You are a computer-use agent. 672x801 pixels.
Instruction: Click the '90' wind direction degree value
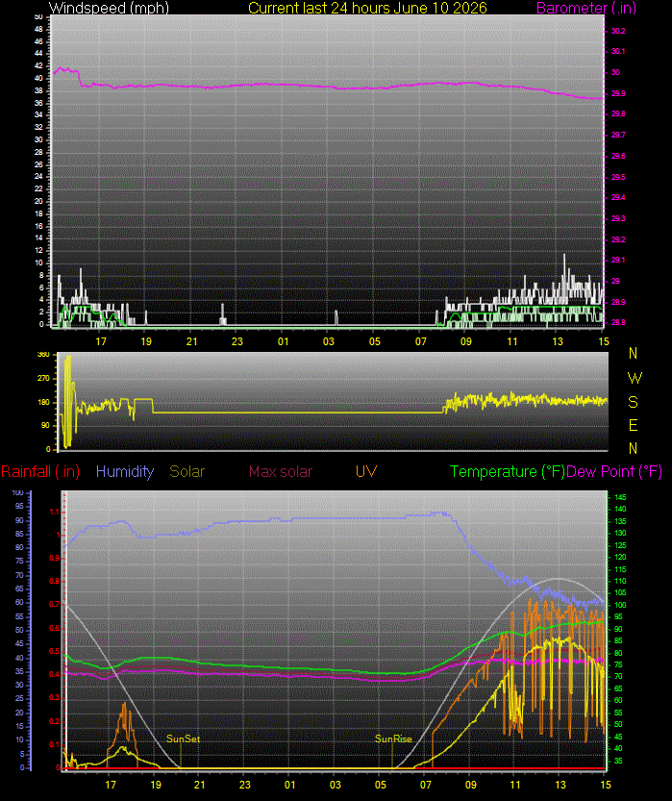[x=45, y=426]
